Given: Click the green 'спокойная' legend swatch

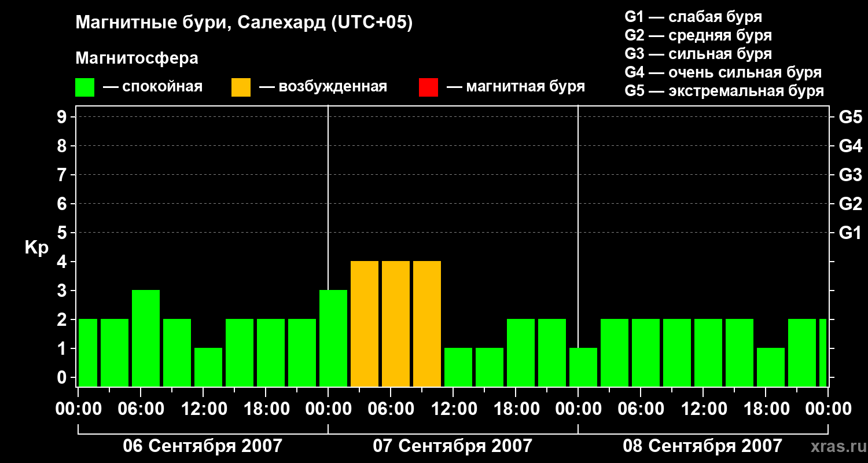Looking at the screenshot, I should [85, 87].
